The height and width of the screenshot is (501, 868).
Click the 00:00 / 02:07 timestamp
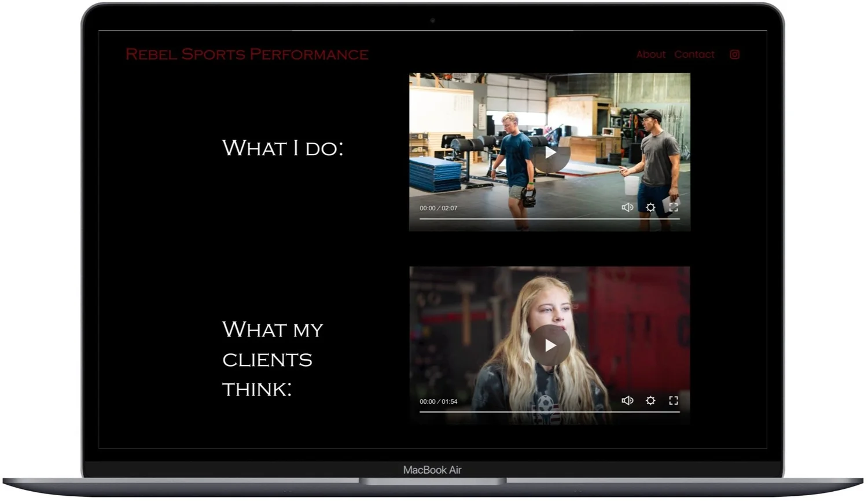[x=439, y=208]
